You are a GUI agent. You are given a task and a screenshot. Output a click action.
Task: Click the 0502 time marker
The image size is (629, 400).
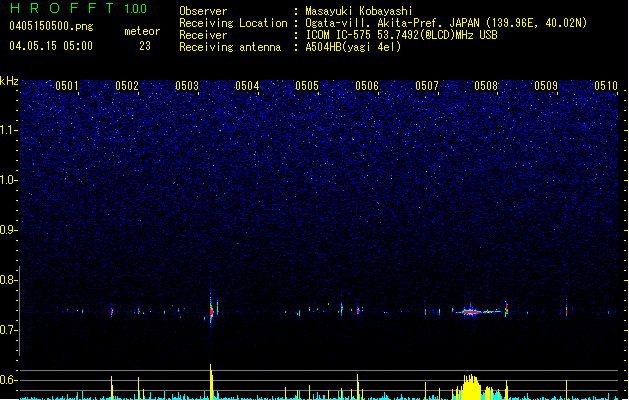click(127, 86)
